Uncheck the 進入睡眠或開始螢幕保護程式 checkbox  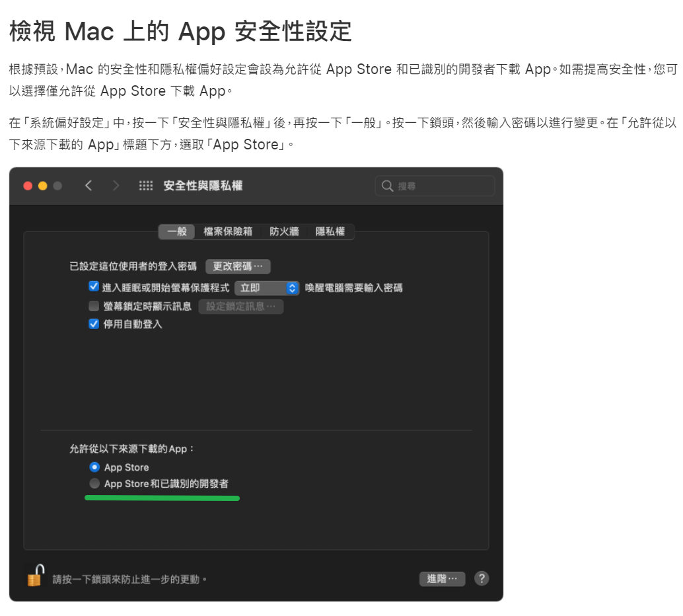click(94, 288)
